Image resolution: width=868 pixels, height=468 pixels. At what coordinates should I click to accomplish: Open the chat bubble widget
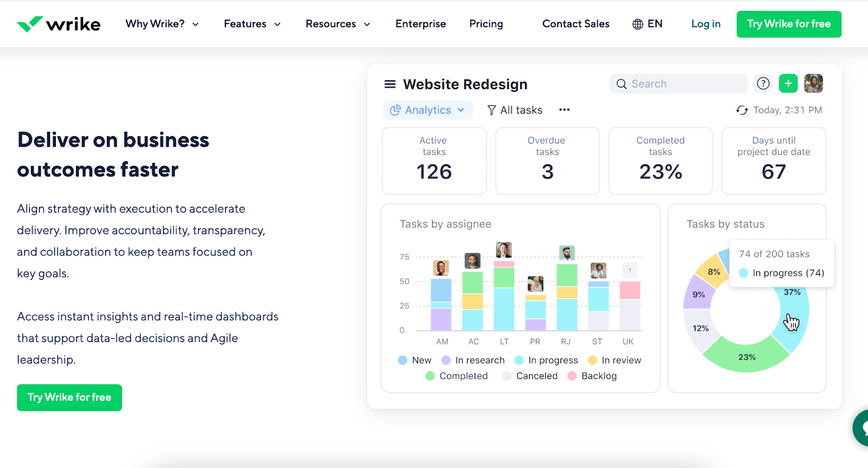(861, 428)
